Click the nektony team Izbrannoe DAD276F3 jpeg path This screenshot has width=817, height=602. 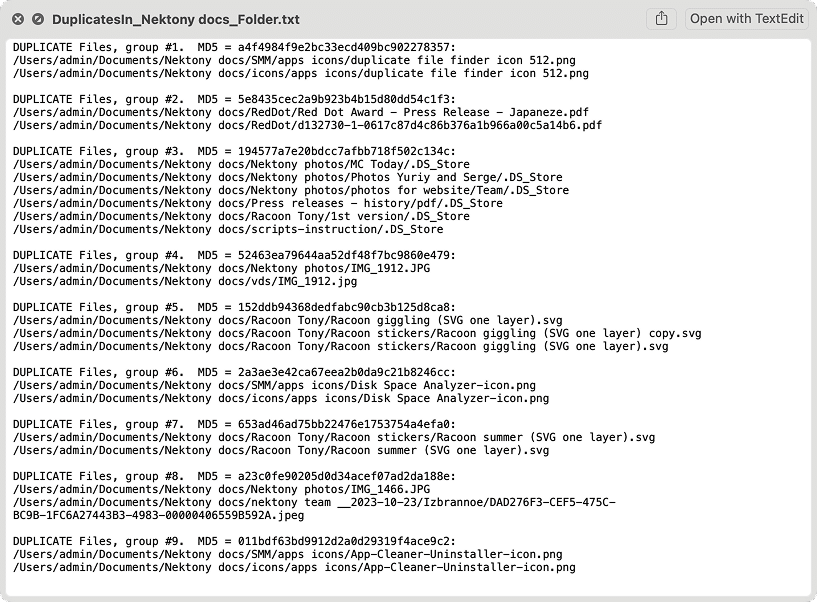pyautogui.click(x=314, y=510)
